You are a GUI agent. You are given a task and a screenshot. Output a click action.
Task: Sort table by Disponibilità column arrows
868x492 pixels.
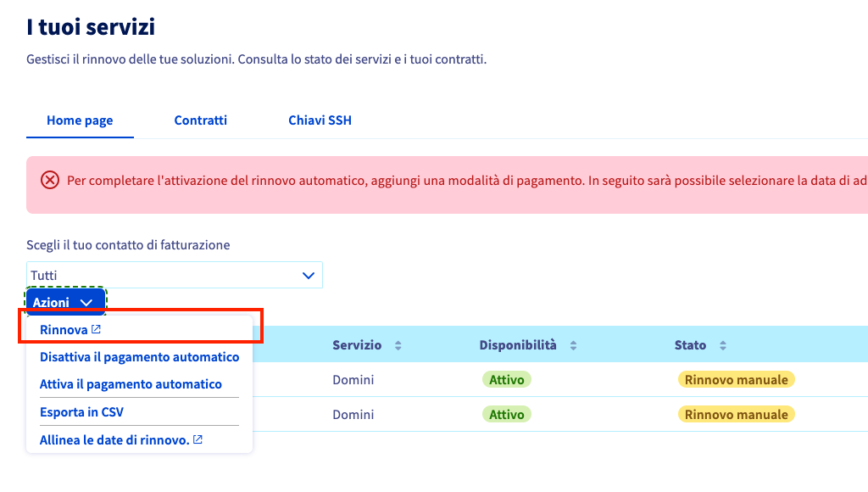(x=574, y=345)
